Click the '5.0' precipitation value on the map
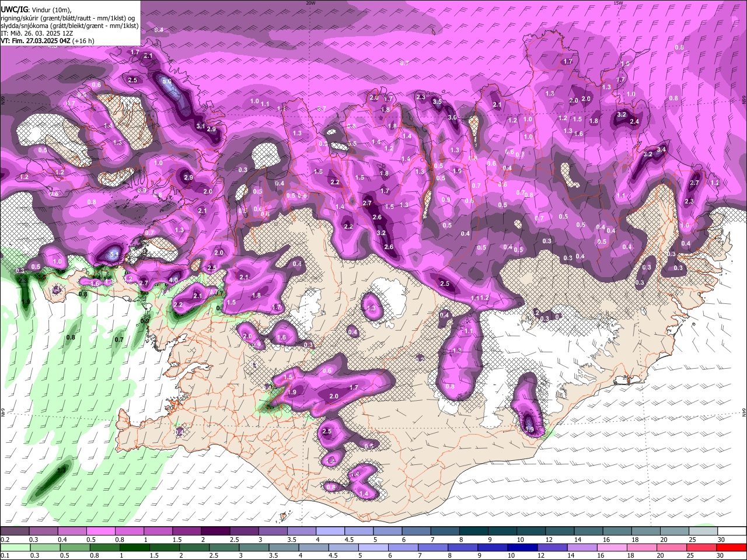747x560 pixels. pos(167,81)
